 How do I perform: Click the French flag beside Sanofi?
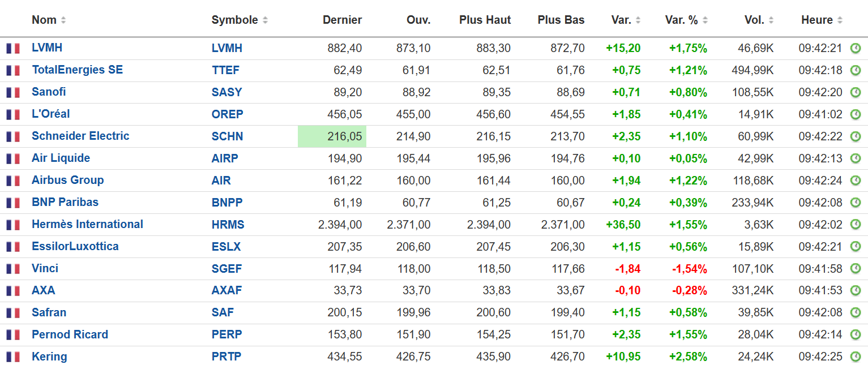click(13, 92)
